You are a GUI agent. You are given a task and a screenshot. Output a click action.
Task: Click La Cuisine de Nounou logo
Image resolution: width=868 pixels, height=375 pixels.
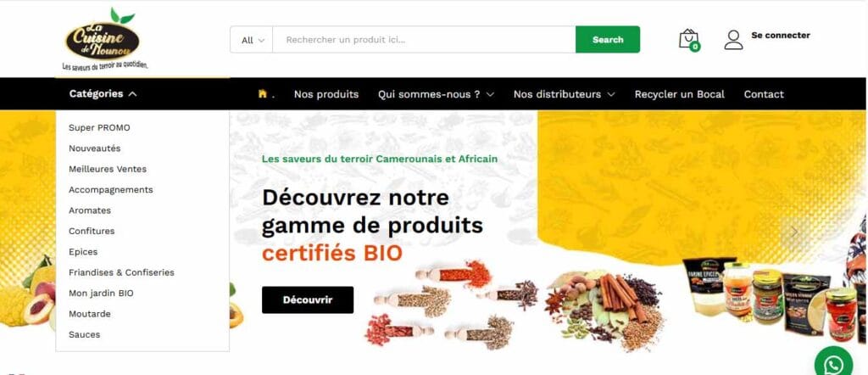coord(103,40)
